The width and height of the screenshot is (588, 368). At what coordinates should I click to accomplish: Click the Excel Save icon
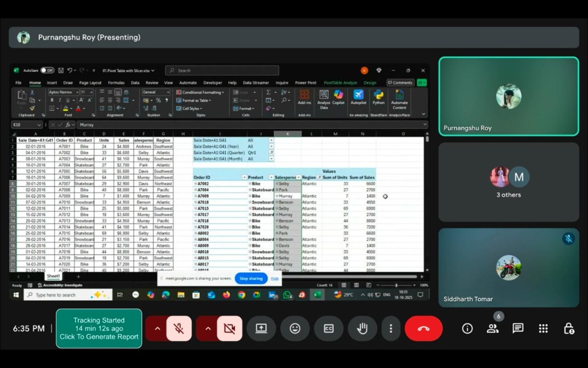tap(61, 70)
